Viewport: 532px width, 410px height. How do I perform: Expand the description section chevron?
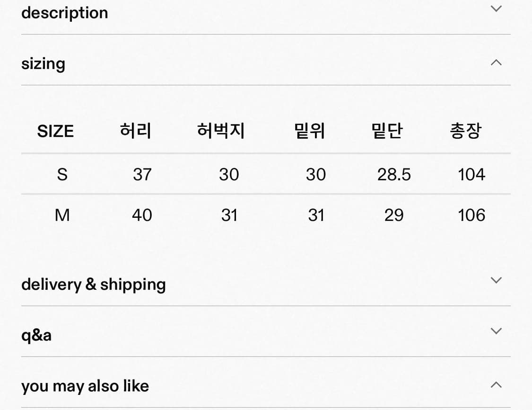coord(496,9)
